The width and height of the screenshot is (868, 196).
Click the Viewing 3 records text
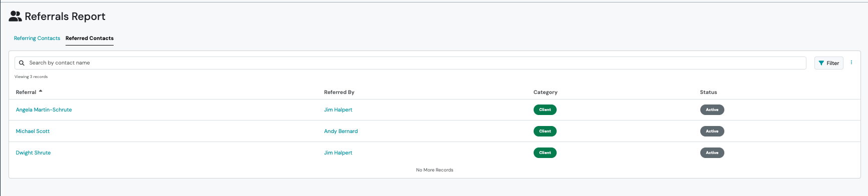(x=31, y=76)
